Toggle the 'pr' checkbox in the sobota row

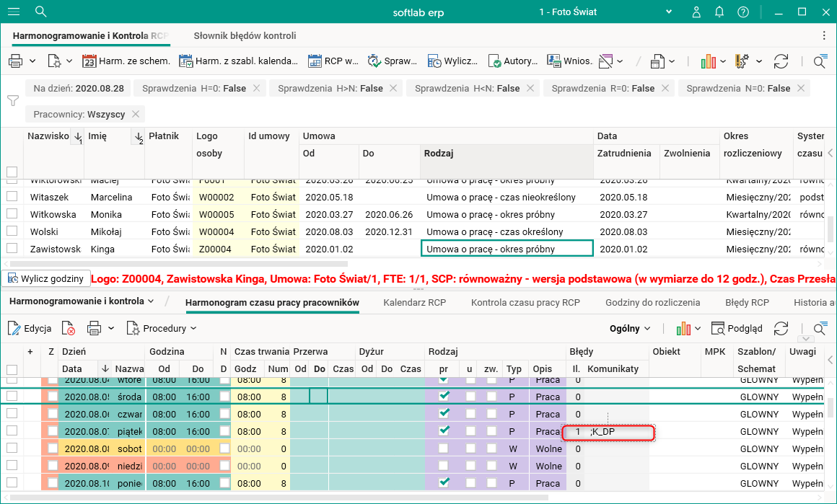click(444, 448)
